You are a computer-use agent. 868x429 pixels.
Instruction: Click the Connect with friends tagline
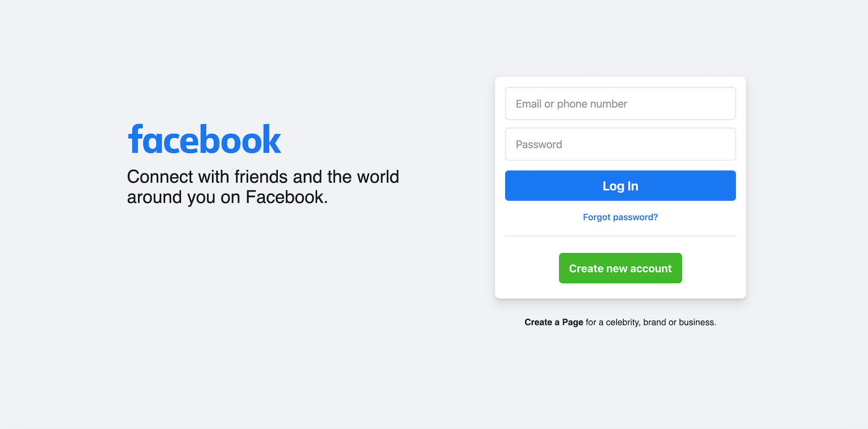click(263, 187)
